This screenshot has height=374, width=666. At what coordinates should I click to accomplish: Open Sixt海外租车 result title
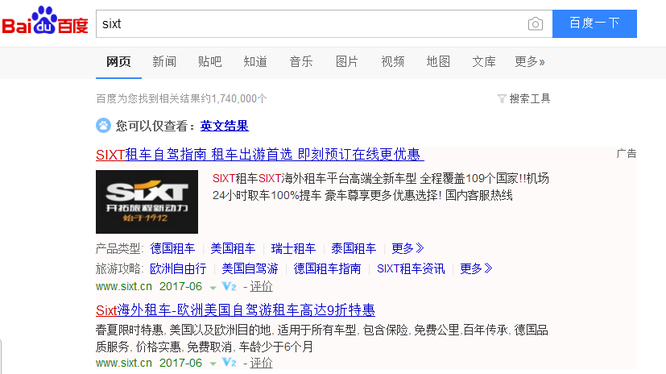coord(235,310)
